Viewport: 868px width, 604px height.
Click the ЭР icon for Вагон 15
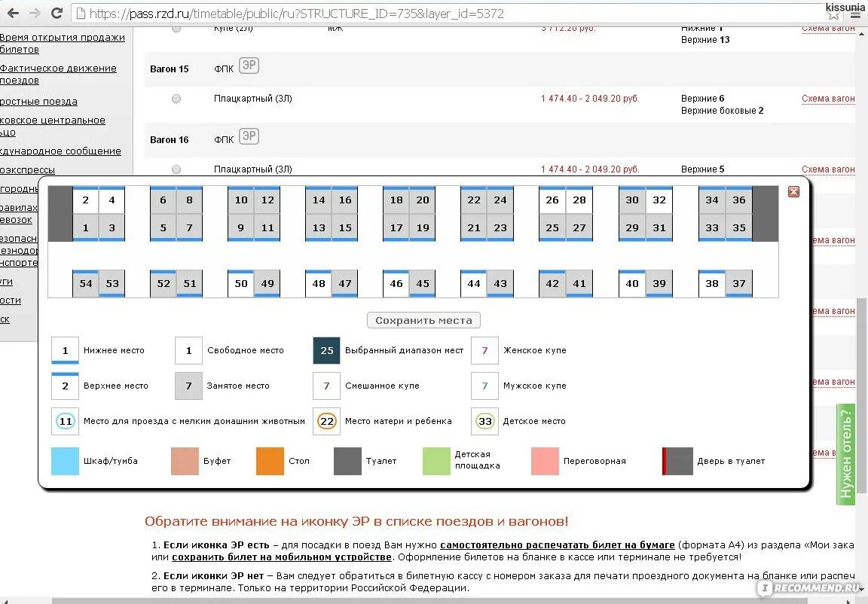point(249,66)
